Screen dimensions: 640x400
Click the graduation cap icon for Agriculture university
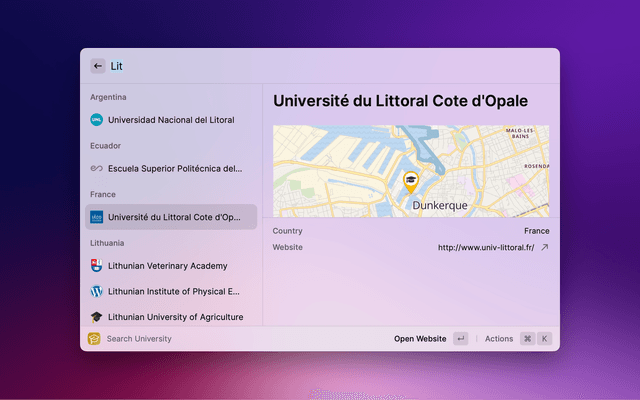click(97, 317)
